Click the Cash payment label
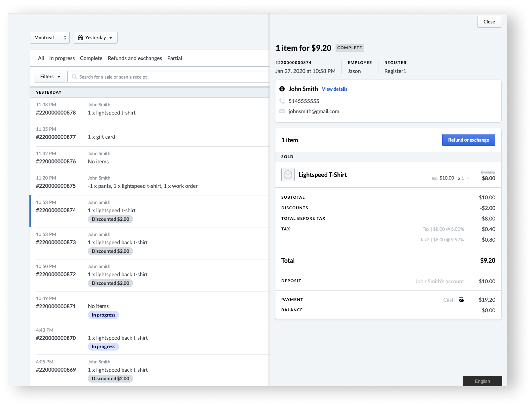Viewport: 532px width, 406px height. [449, 300]
